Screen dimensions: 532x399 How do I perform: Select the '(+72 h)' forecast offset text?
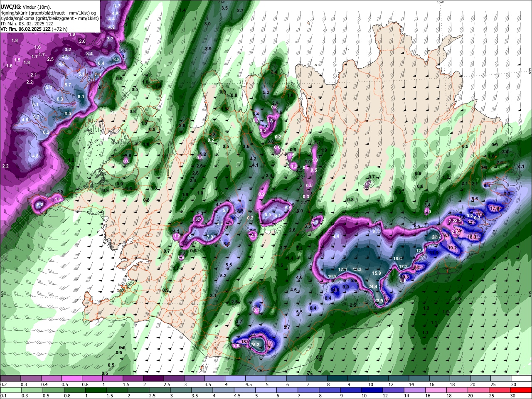(x=59, y=29)
